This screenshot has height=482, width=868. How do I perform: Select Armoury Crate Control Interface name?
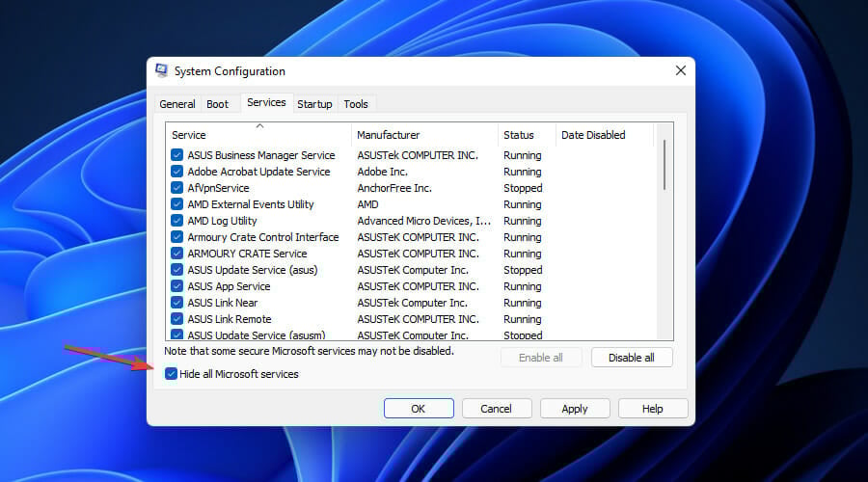pos(263,237)
